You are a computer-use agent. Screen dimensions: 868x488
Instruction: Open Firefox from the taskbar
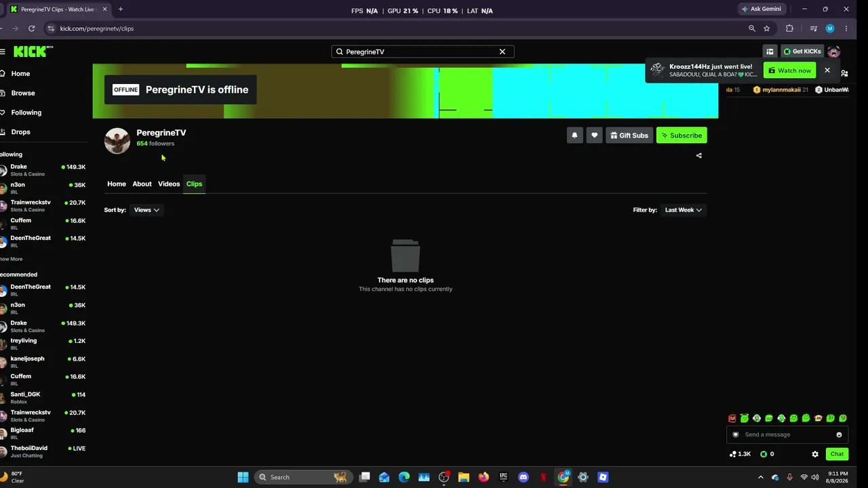(484, 477)
